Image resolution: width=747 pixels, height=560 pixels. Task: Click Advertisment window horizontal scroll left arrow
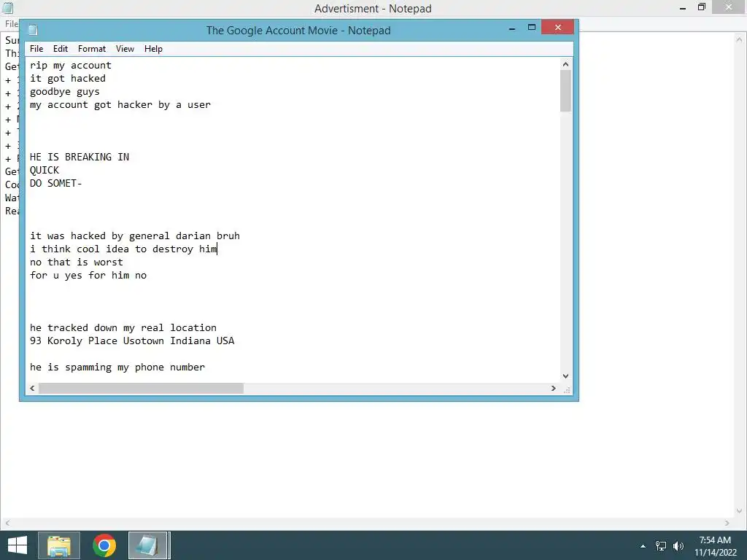click(x=7, y=523)
